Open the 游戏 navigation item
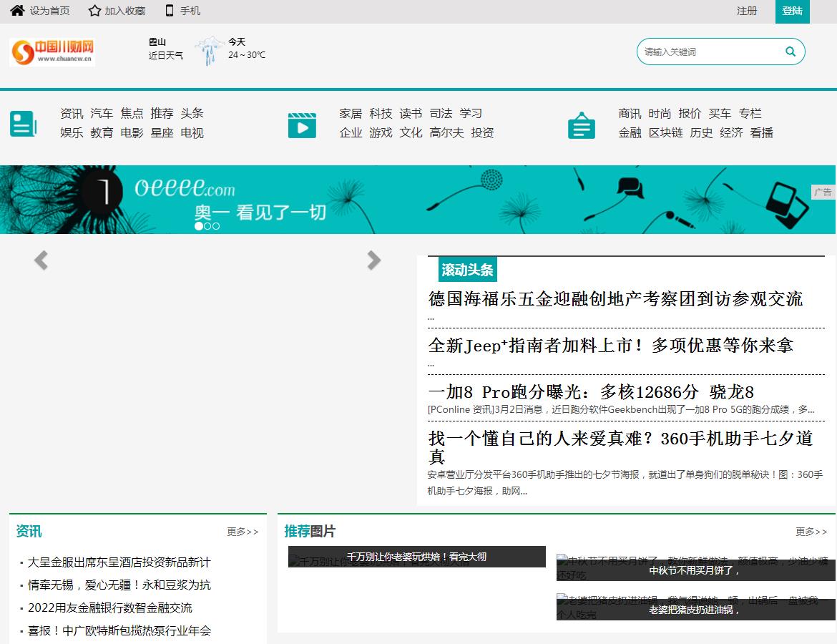The image size is (837, 644). 381,132
